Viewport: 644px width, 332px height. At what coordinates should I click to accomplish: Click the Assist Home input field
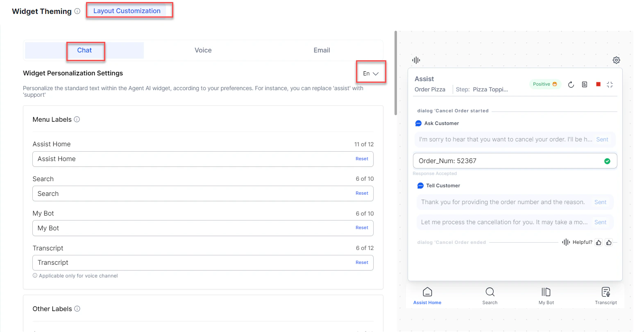click(203, 159)
